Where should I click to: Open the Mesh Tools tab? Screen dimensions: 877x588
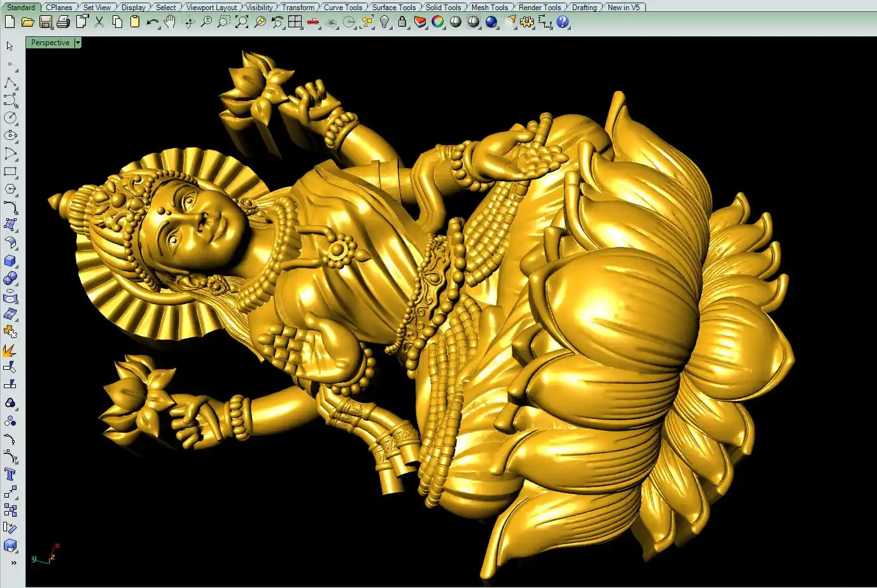pos(489,8)
